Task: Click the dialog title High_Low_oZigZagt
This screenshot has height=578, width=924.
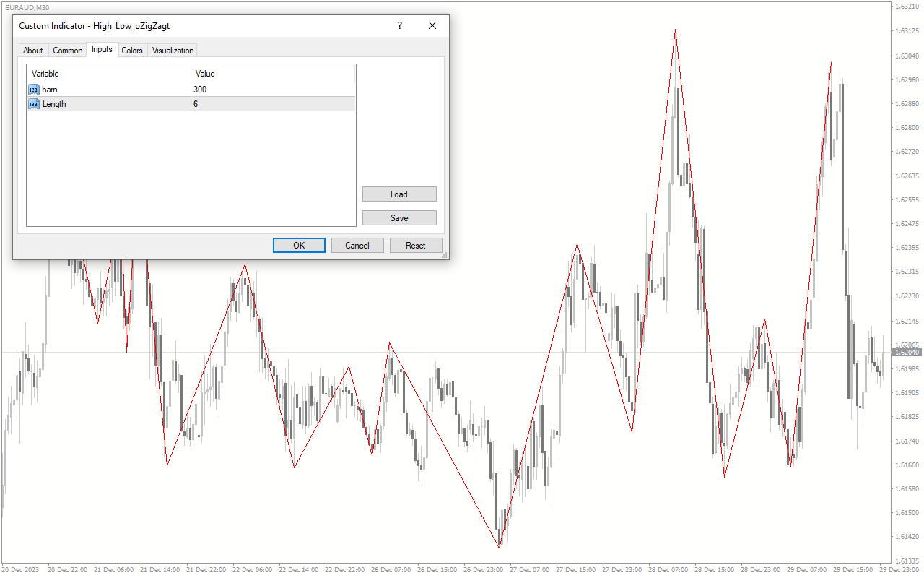Action: tap(95, 26)
